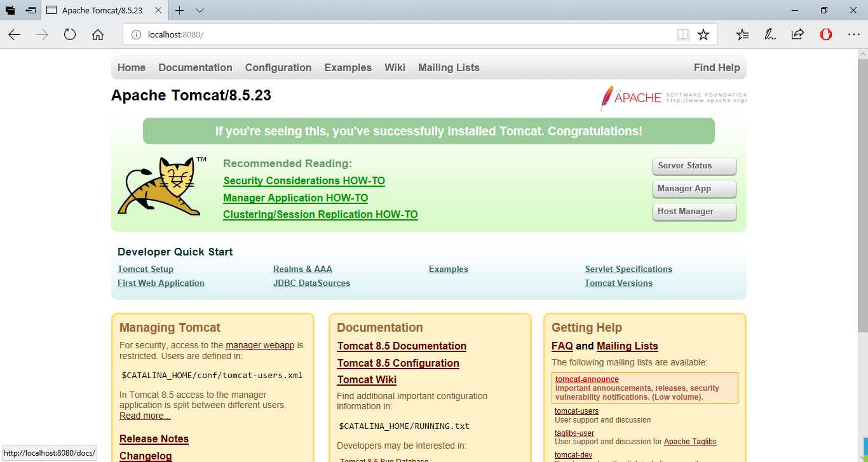The height and width of the screenshot is (462, 868).
Task: Click the Server Status button
Action: 694,166
